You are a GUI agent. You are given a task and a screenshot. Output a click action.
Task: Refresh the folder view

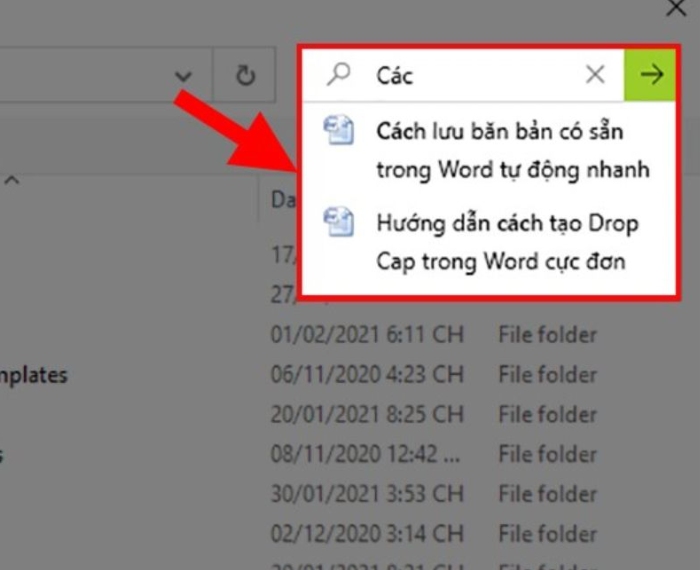(245, 75)
